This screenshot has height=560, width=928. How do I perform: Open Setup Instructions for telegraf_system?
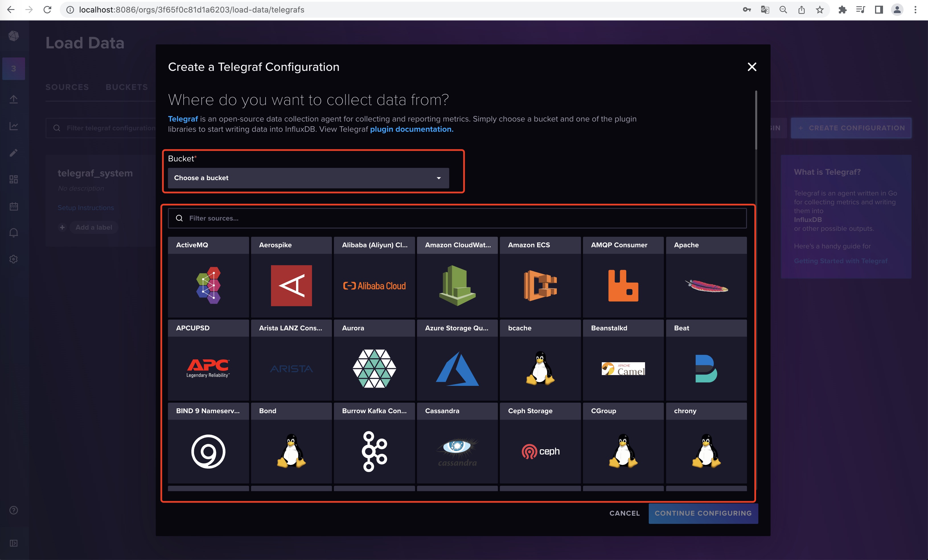coord(85,207)
